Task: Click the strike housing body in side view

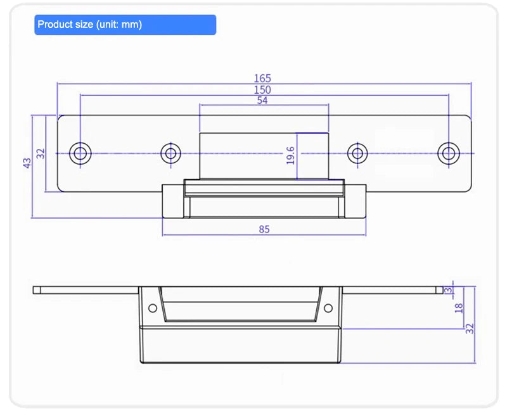Action: pos(241,347)
